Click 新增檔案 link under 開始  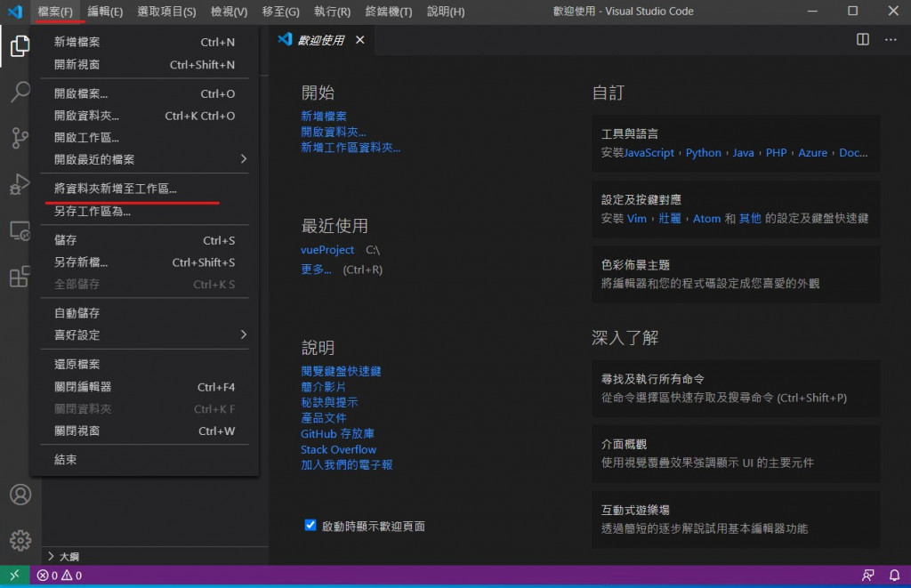coord(324,117)
